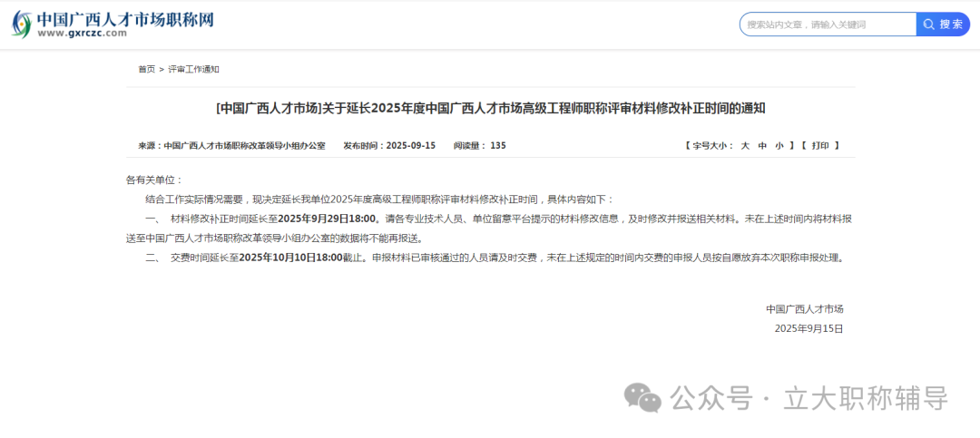Open the 评审工作通知 breadcrumb link
The width and height of the screenshot is (980, 438).
click(x=193, y=69)
